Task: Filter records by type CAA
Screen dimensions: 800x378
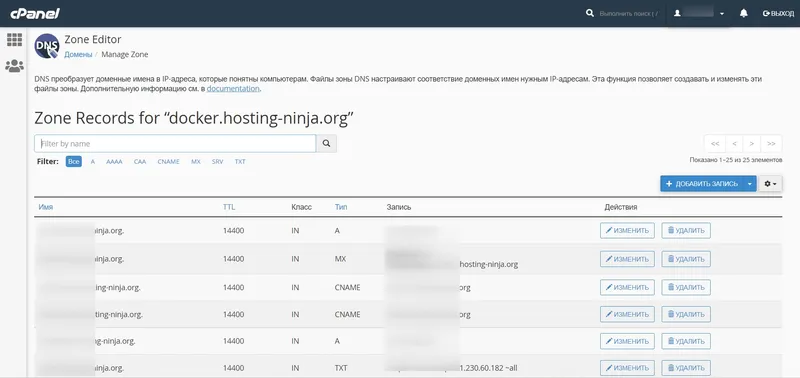Action: tap(140, 161)
